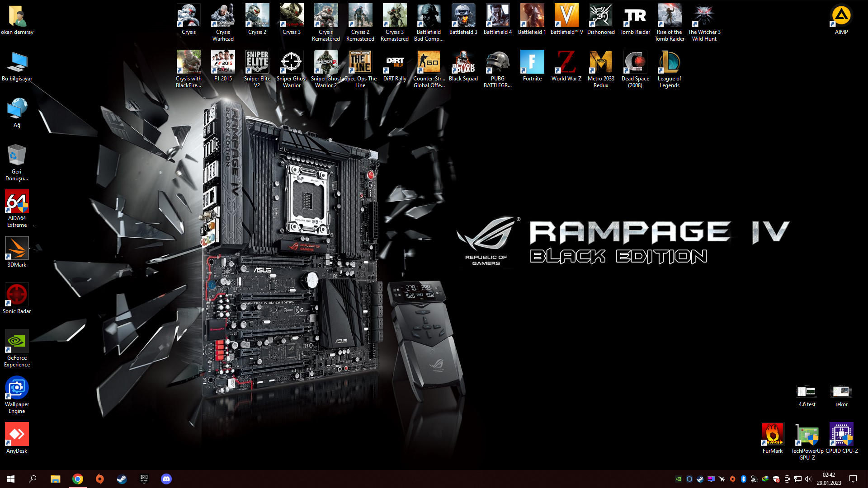Click the Sonic Radar desktop icon
Screen dimensions: 868x488
(17, 295)
